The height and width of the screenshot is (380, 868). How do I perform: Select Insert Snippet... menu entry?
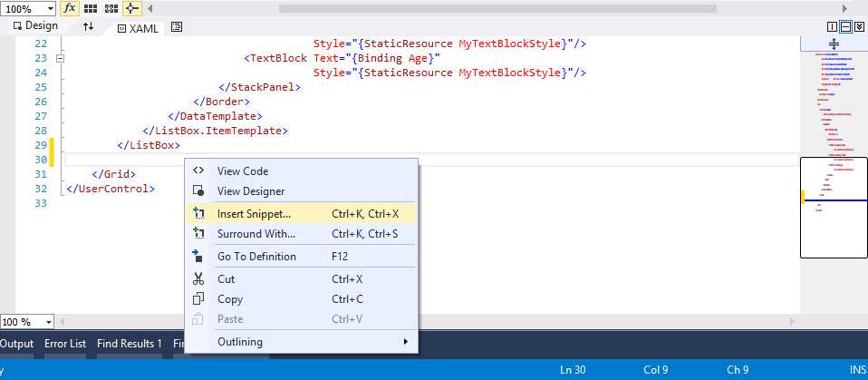[301, 214]
